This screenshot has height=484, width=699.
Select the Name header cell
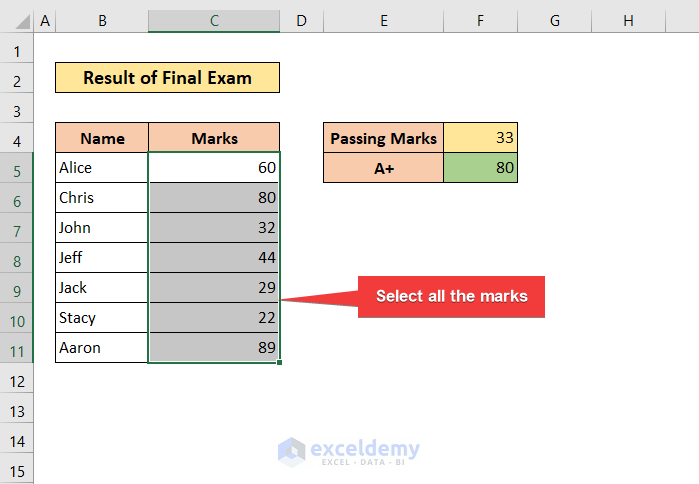[102, 138]
